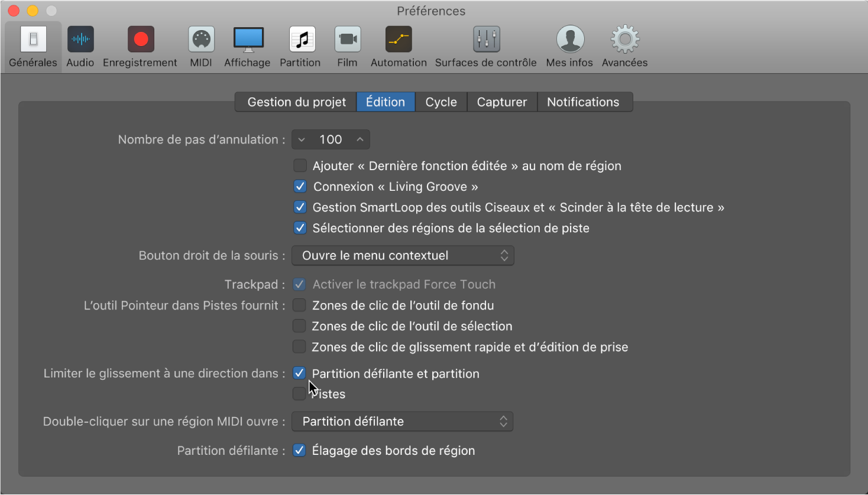868x495 pixels.
Task: Open the Affichage display preferences
Action: 248,40
